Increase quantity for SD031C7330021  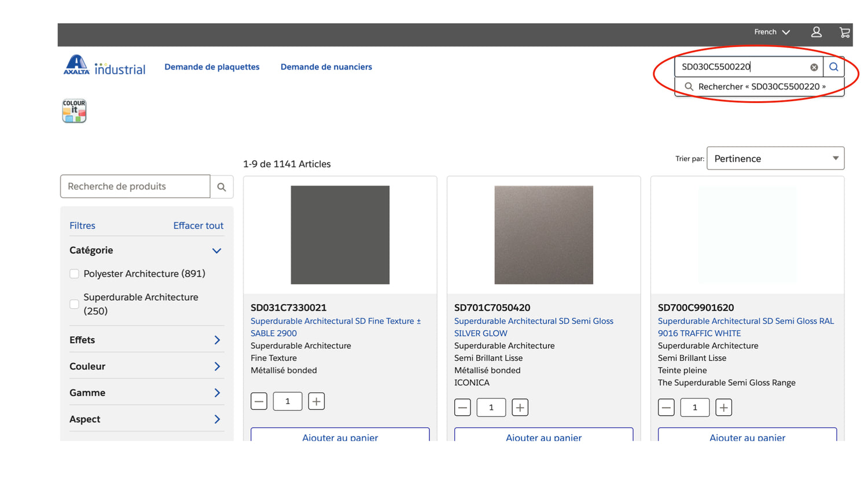tap(316, 401)
